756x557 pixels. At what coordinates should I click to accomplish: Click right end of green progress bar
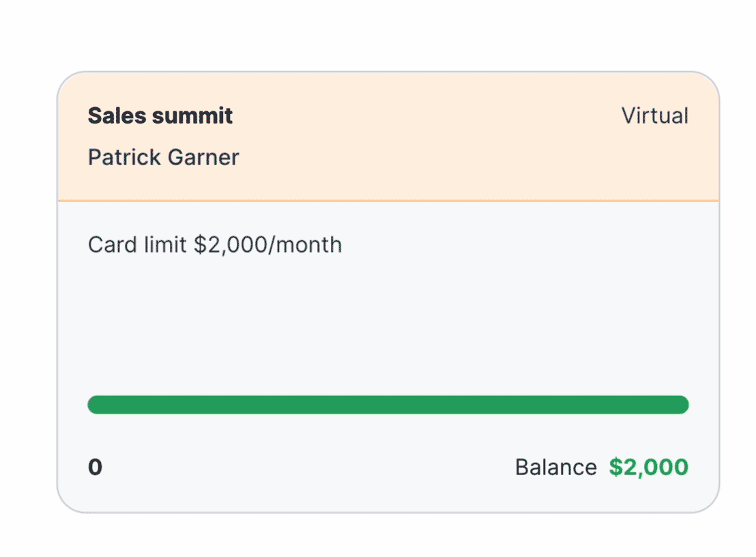pyautogui.click(x=681, y=405)
